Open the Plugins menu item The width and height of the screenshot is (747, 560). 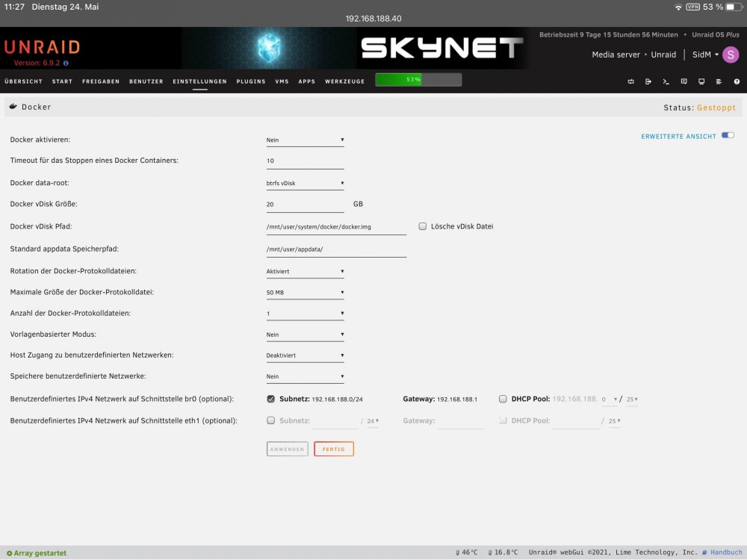tap(250, 81)
